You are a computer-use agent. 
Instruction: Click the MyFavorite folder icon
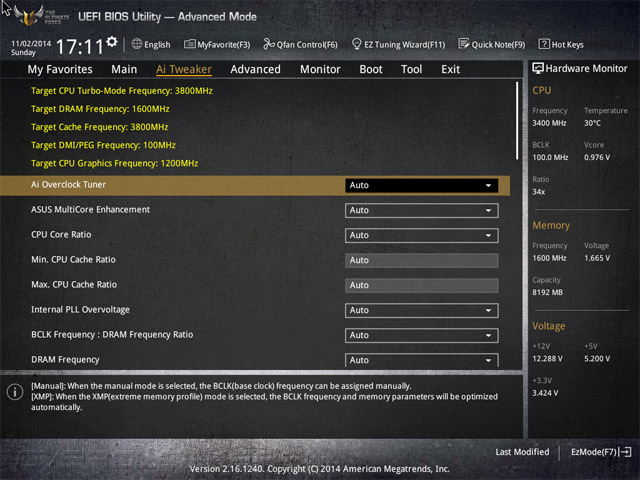[189, 44]
